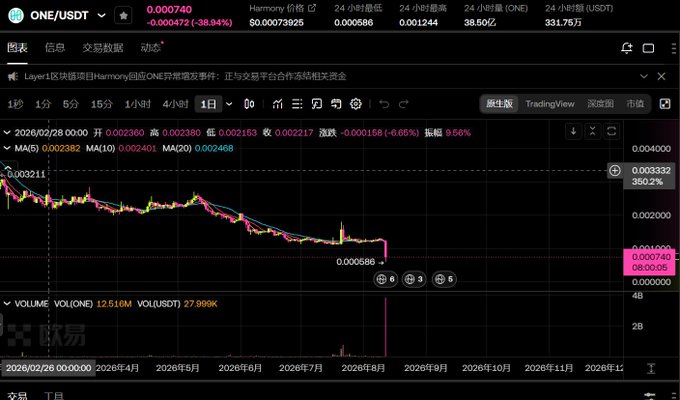Click the low price label 0.000586
This screenshot has width=680, height=400.
pos(356,262)
